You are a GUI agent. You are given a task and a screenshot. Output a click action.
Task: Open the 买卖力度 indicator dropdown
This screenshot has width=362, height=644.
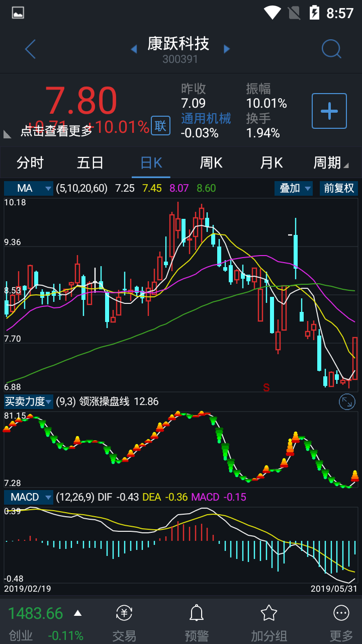(29, 401)
